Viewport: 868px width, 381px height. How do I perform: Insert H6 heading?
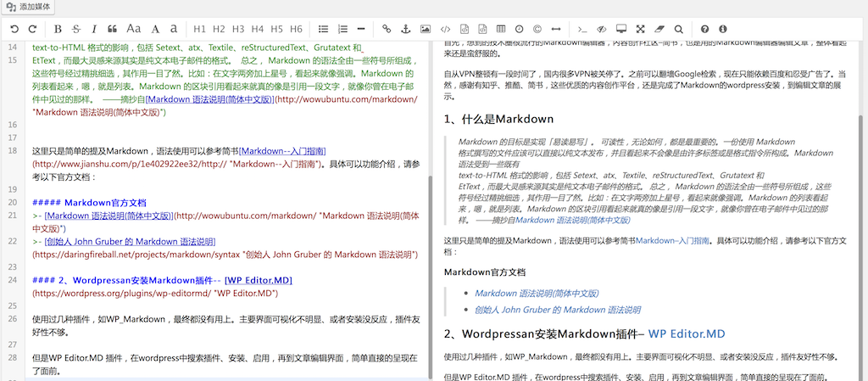pyautogui.click(x=296, y=29)
